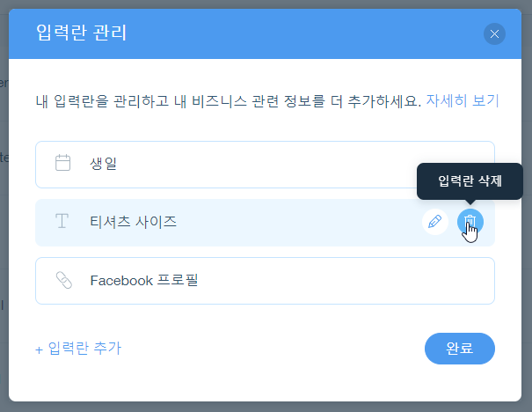
Task: Add a new field with + 입력란 추가
Action: click(78, 349)
